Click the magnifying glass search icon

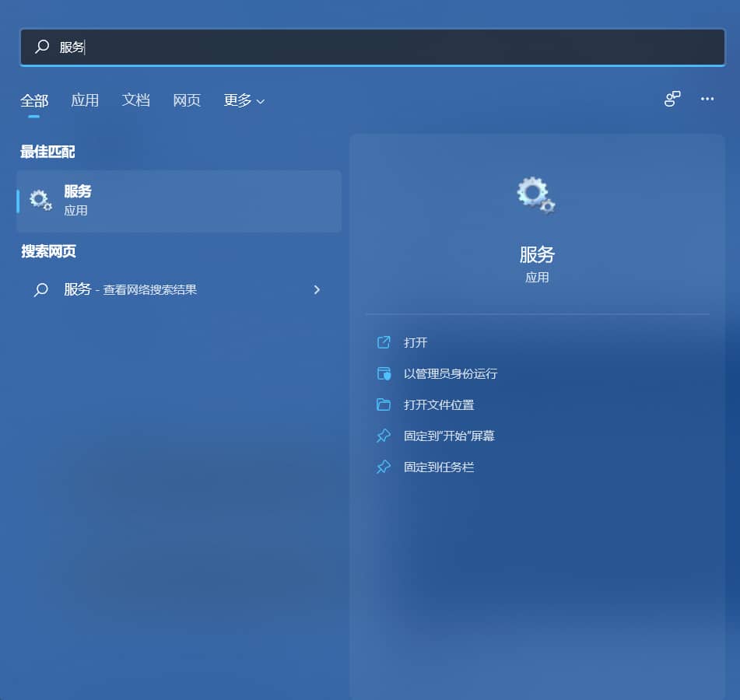(41, 47)
